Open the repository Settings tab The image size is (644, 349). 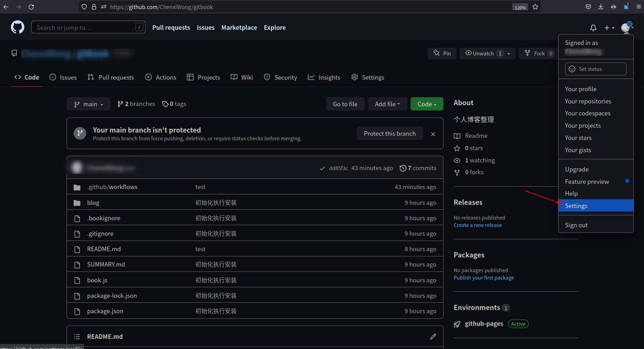(x=368, y=77)
